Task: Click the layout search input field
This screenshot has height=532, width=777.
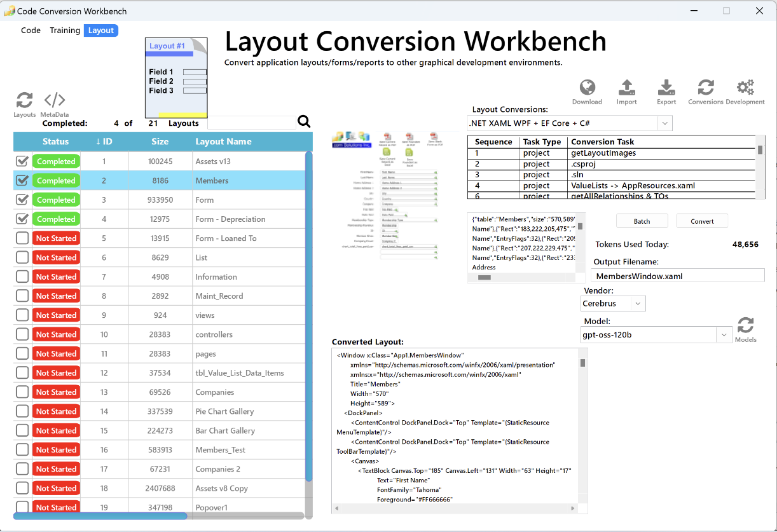Action: 251,123
